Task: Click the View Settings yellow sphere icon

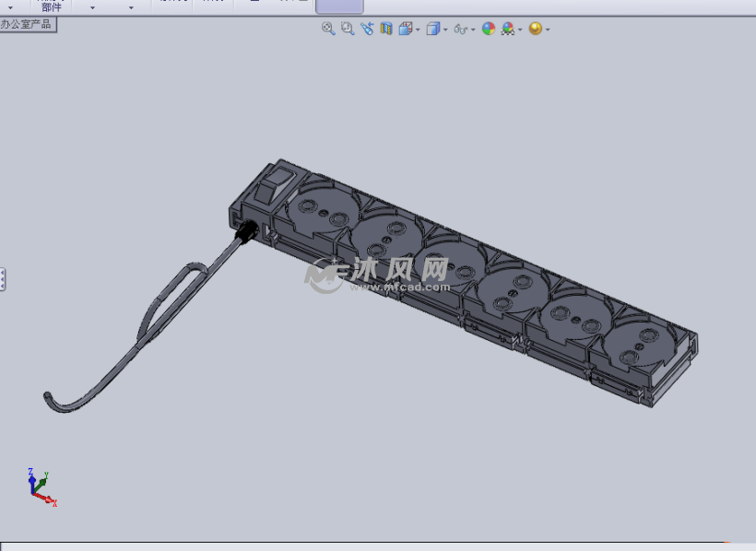Action: coord(535,29)
